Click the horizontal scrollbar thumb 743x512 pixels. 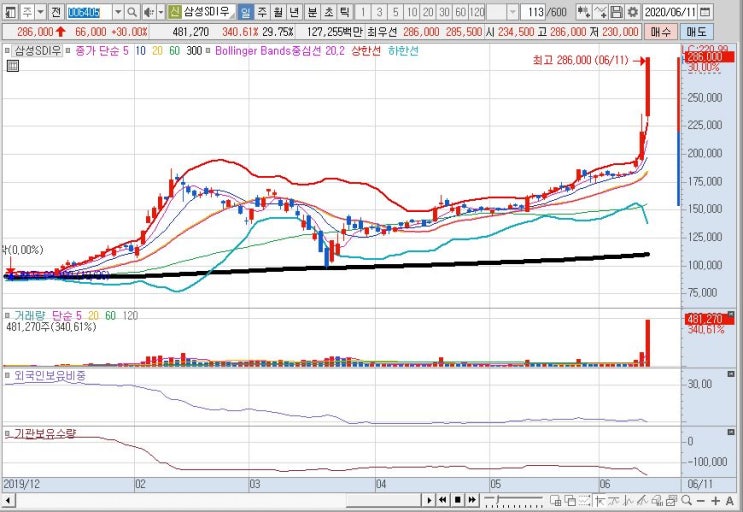point(383,500)
